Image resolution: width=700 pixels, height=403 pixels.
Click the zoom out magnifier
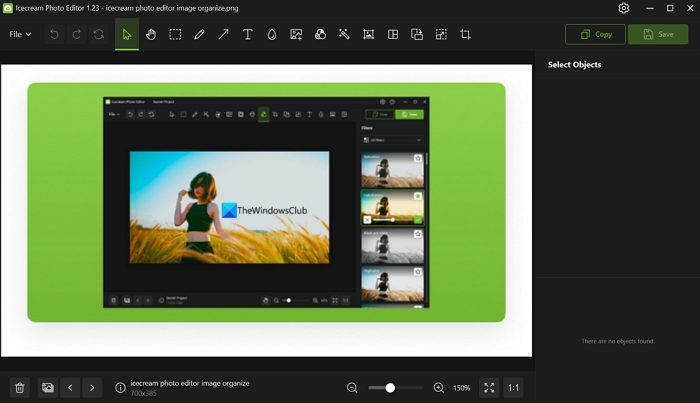pyautogui.click(x=352, y=387)
